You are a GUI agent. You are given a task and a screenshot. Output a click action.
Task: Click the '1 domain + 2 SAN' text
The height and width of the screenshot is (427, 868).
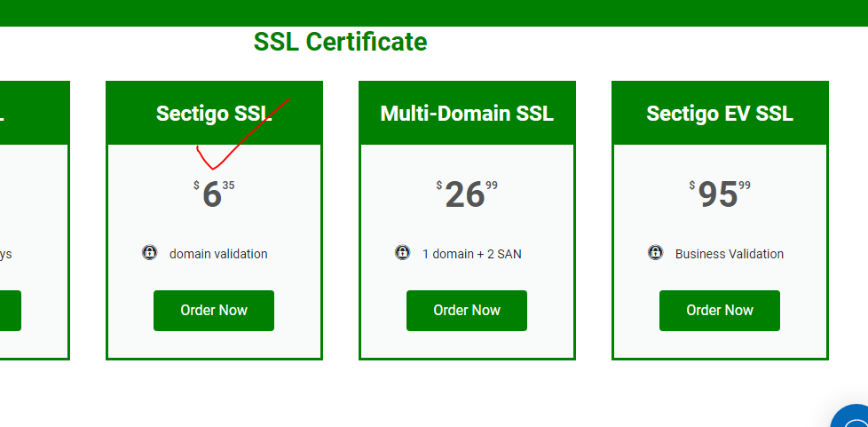[471, 254]
